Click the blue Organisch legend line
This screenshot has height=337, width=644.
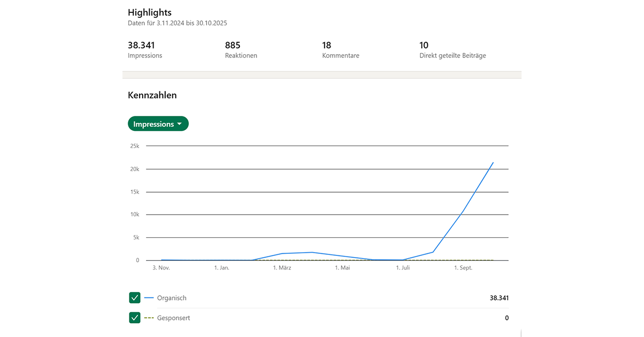[x=149, y=298]
